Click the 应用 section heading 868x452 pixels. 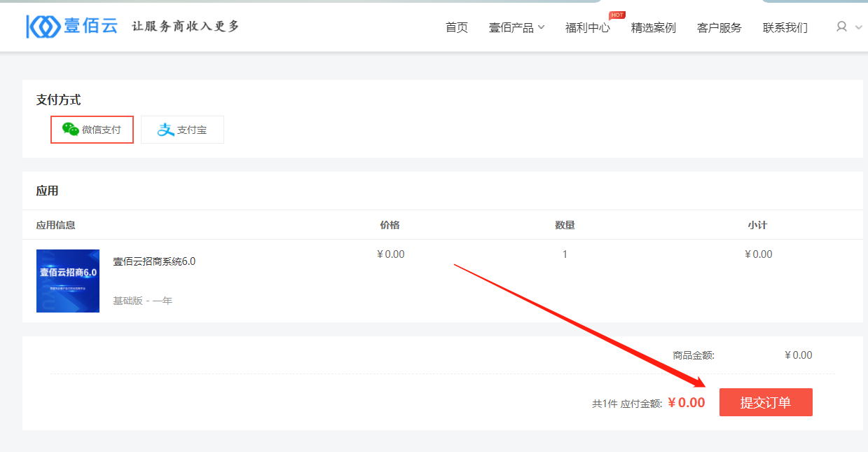point(48,191)
